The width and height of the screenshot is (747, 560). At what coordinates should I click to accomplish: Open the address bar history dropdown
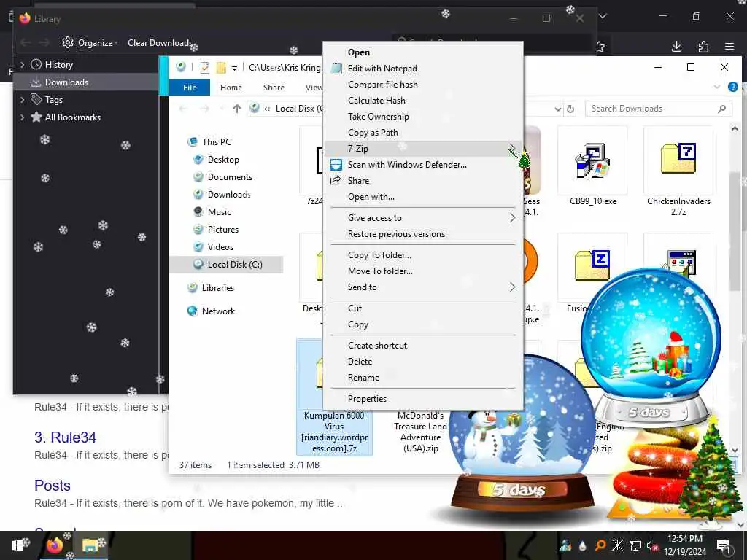(558, 109)
